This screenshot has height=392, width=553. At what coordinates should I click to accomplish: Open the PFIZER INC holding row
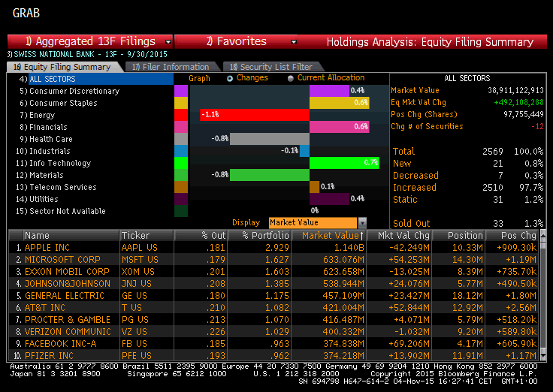[273, 355]
